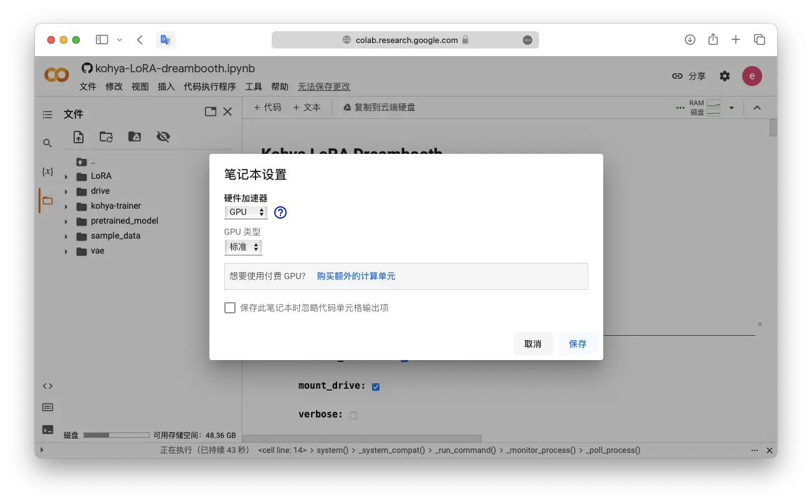This screenshot has height=504, width=812.
Task: Open the code snippets icon in sidebar
Action: tap(47, 386)
